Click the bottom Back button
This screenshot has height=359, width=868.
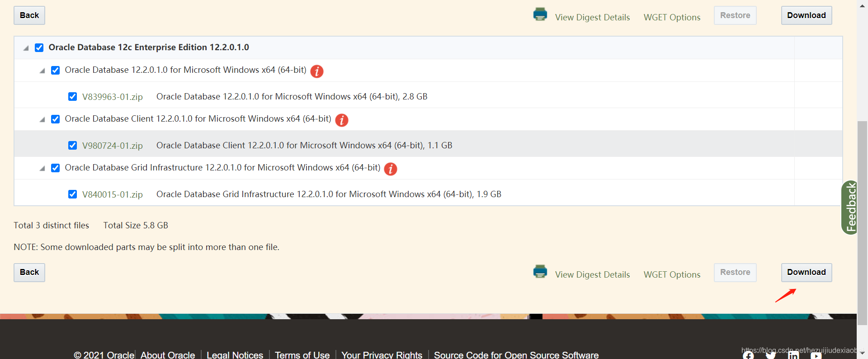[x=29, y=272]
